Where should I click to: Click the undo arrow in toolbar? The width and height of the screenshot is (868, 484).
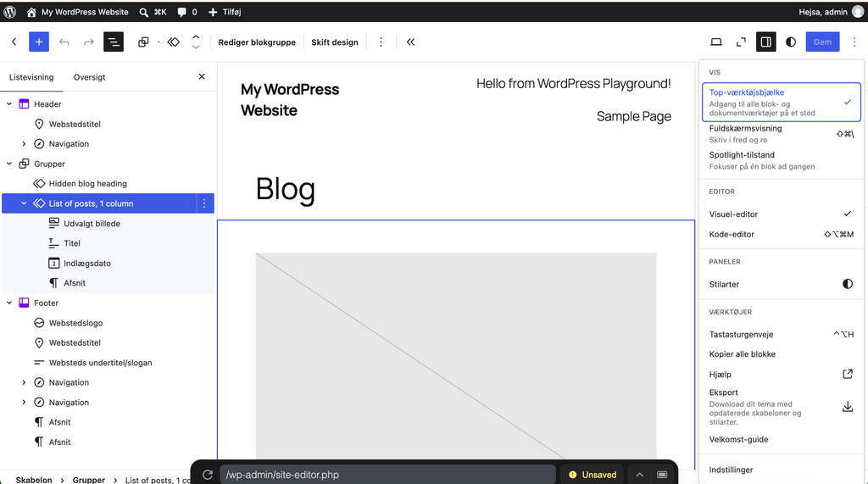point(64,42)
